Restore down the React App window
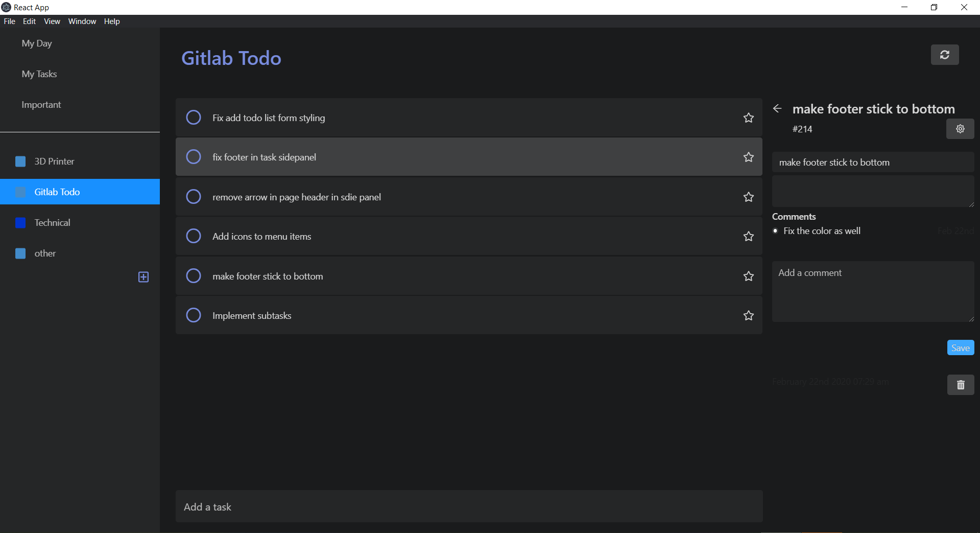 click(934, 7)
